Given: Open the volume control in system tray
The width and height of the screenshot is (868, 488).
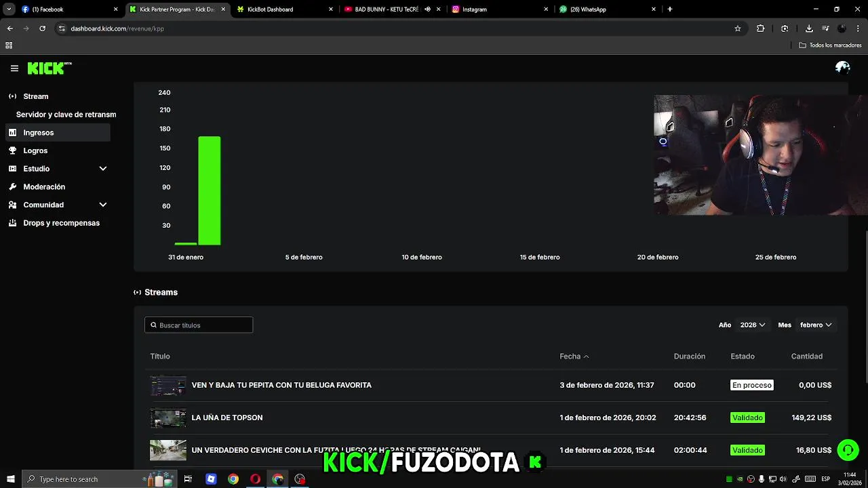Looking at the screenshot, I should tap(784, 479).
